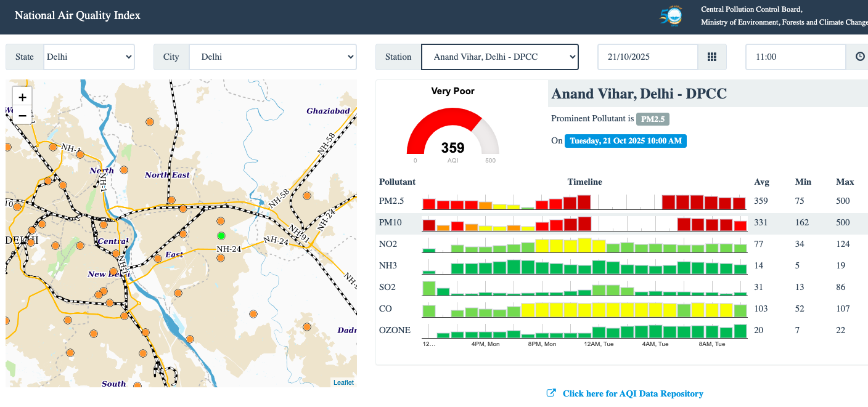Click the external link icon for repository
This screenshot has height=407, width=868.
(551, 393)
